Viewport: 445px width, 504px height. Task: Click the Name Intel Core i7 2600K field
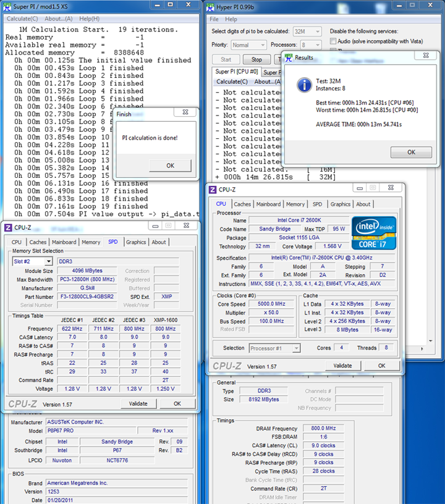pos(299,220)
